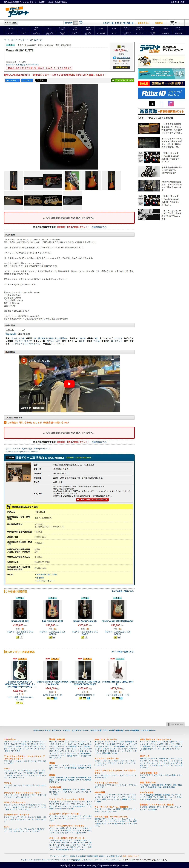Image resolution: width=189 pixels, height=868 pixels.
Task: Open Gibson Angus Young SG product listing
Action: [x=85, y=621]
